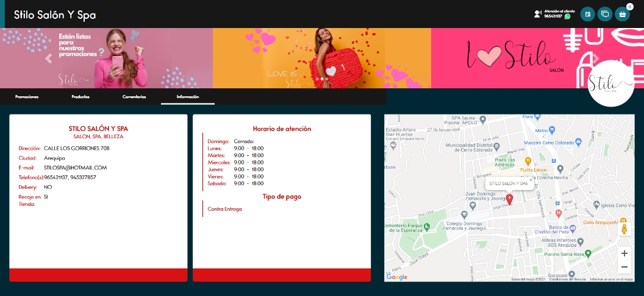This screenshot has width=644, height=296.
Task: Zoom in on the map
Action: (624, 253)
